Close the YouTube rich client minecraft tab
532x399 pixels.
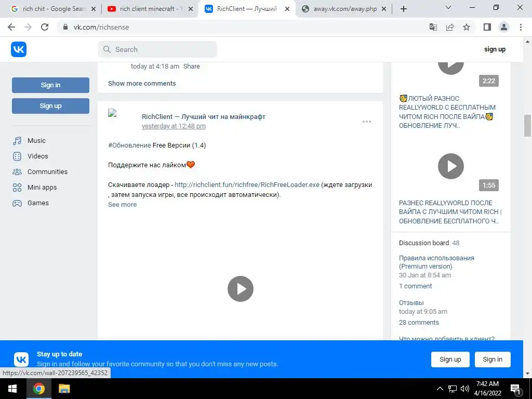coord(191,9)
